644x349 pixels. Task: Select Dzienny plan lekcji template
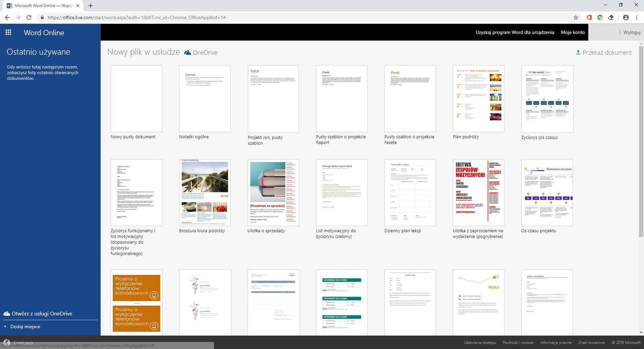pos(410,192)
